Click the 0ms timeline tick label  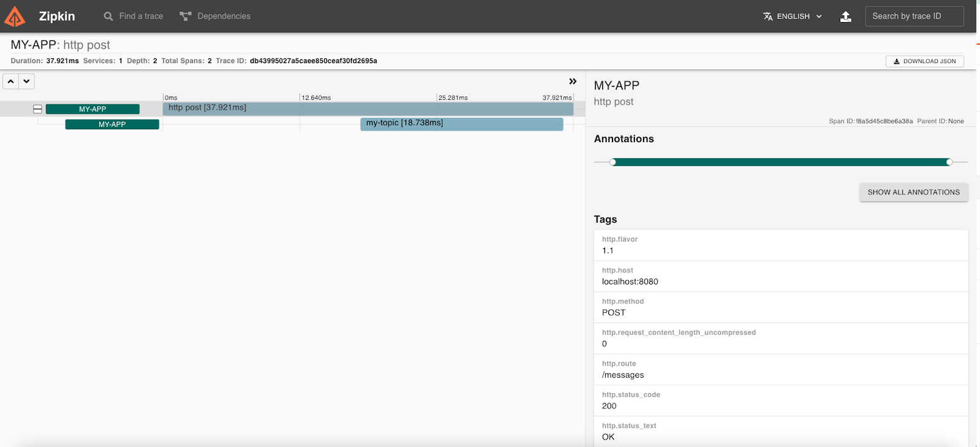pos(171,97)
